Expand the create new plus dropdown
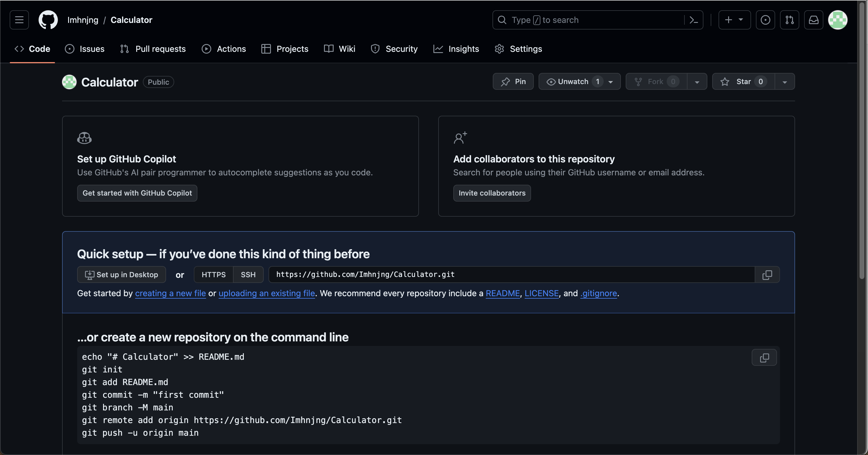Viewport: 868px width, 455px height. pos(734,20)
